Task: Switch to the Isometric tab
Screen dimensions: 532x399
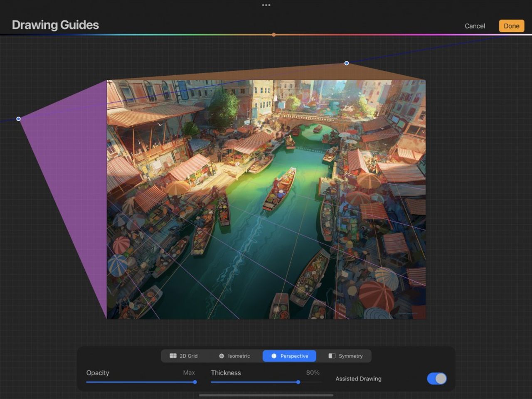Action: click(235, 356)
